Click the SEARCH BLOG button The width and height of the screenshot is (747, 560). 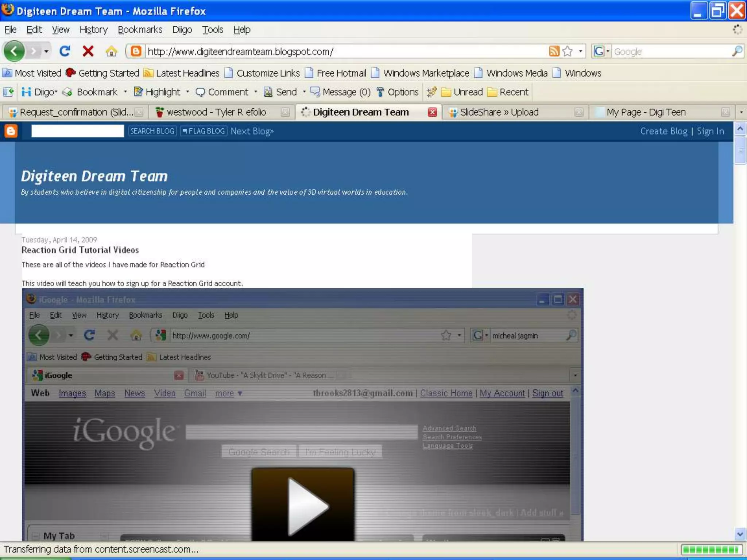(x=152, y=131)
